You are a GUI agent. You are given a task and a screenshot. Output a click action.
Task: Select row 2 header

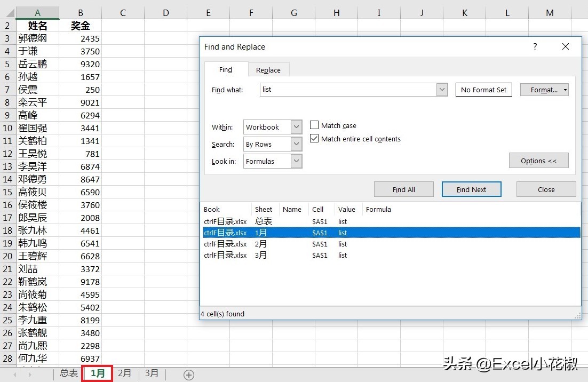pyautogui.click(x=7, y=26)
